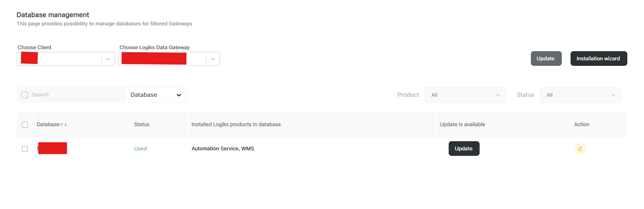
Task: Click the Installed Logiks products column header
Action: pos(236,125)
